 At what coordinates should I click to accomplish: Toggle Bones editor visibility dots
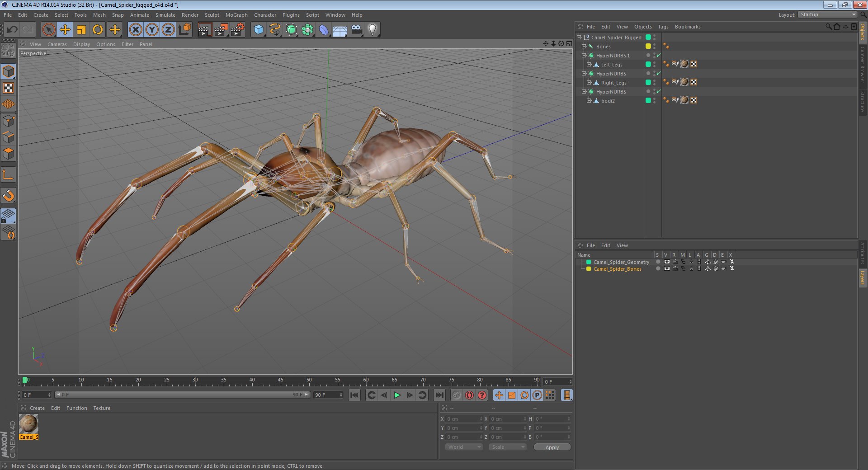(654, 47)
